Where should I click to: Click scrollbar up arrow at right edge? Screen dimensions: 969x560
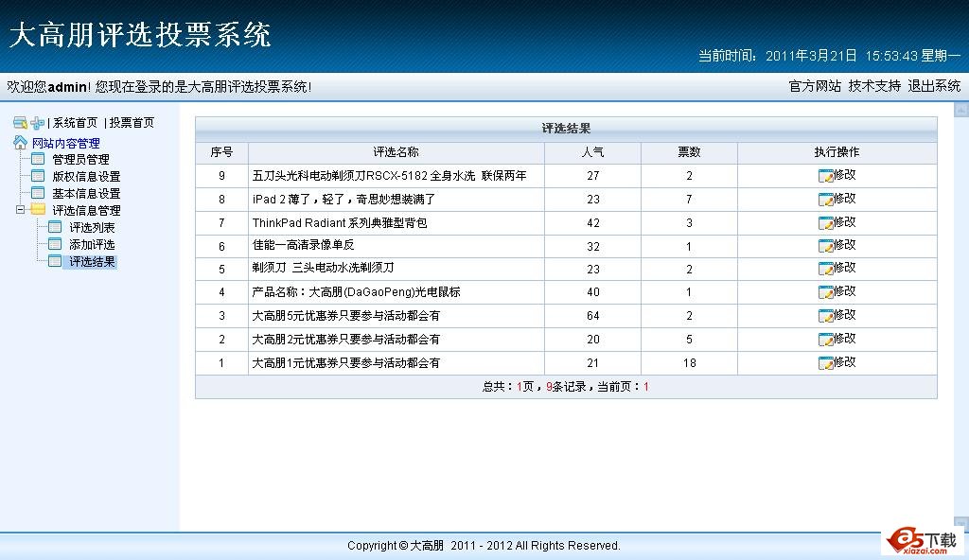point(961,110)
